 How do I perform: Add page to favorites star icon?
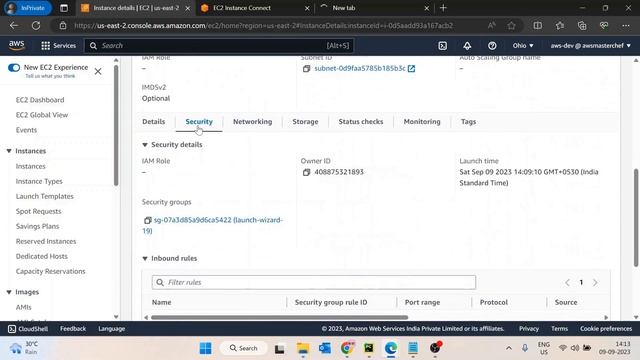point(511,25)
